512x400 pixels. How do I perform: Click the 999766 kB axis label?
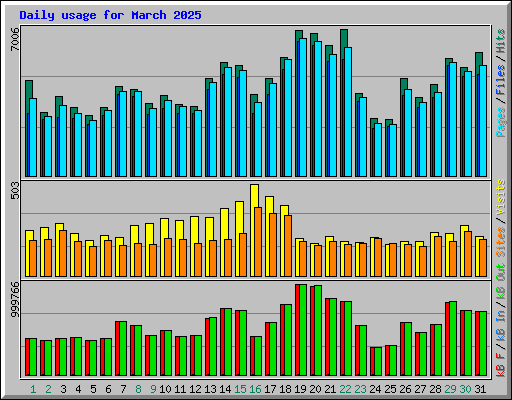point(15,300)
